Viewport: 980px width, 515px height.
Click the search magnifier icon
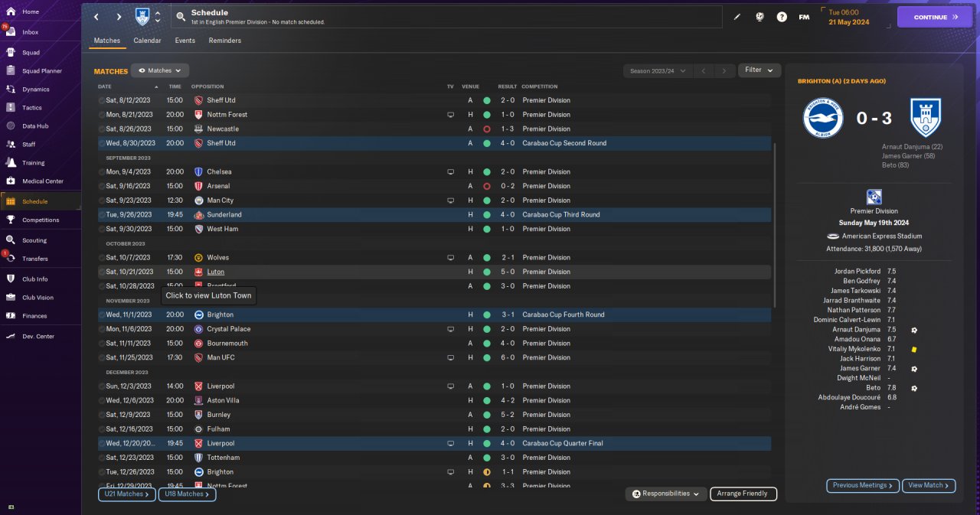coord(180,16)
